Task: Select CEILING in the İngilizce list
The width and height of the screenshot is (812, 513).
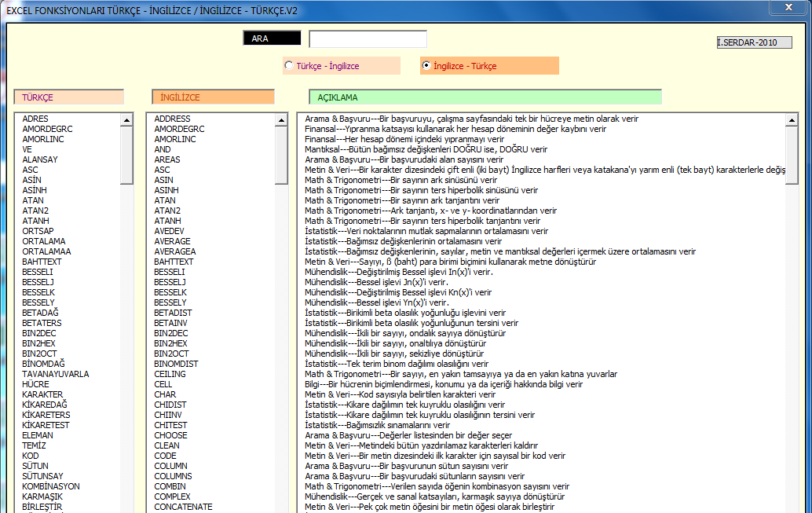Action: click(x=170, y=374)
